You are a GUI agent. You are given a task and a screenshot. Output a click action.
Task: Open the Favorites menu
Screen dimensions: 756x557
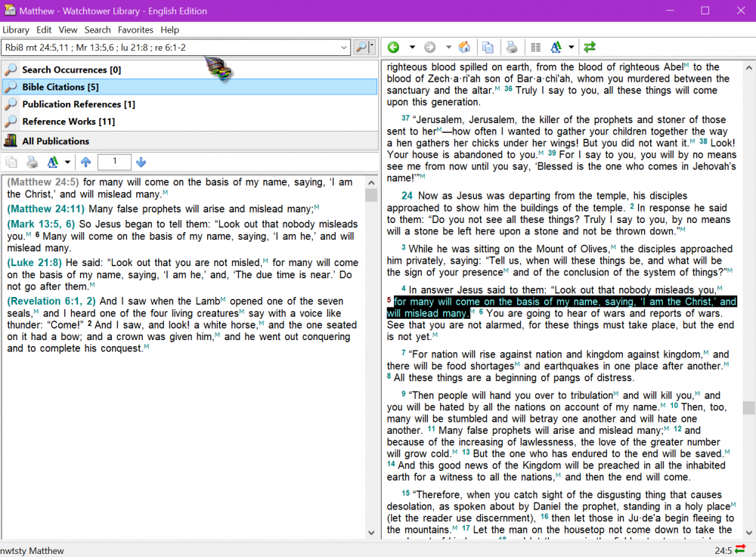[135, 29]
